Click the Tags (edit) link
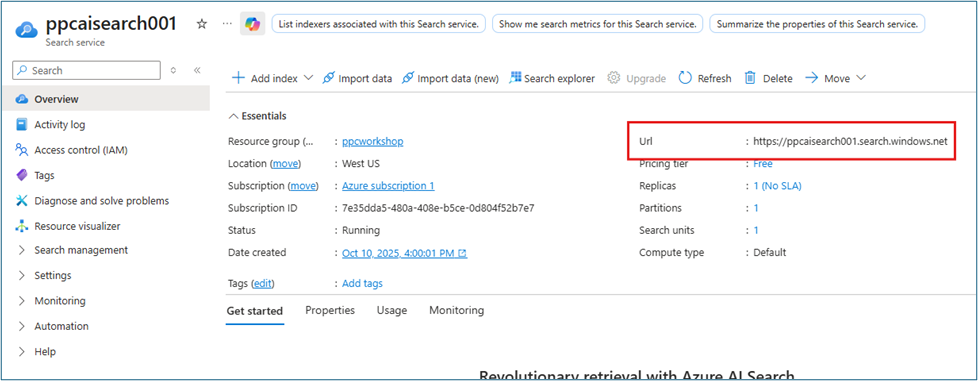 (x=263, y=284)
